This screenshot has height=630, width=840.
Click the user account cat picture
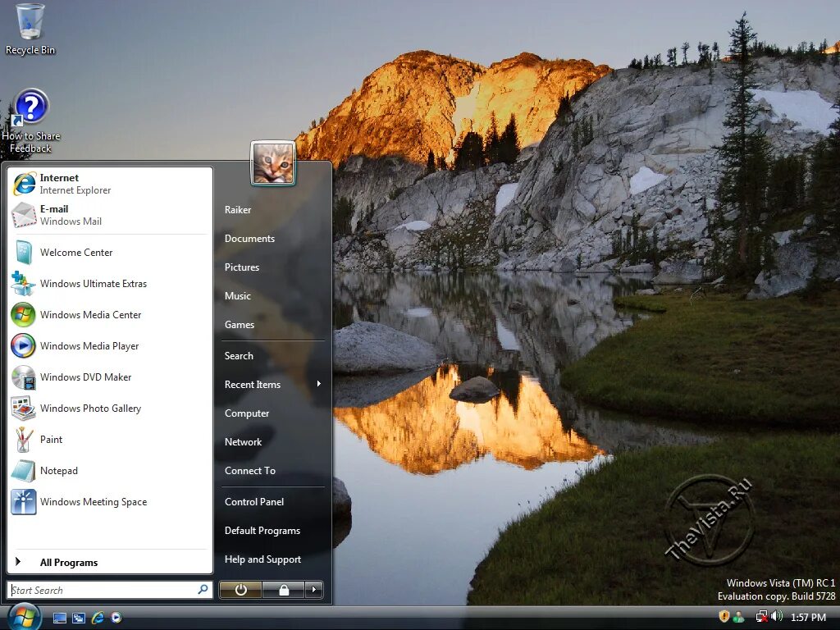click(x=272, y=163)
